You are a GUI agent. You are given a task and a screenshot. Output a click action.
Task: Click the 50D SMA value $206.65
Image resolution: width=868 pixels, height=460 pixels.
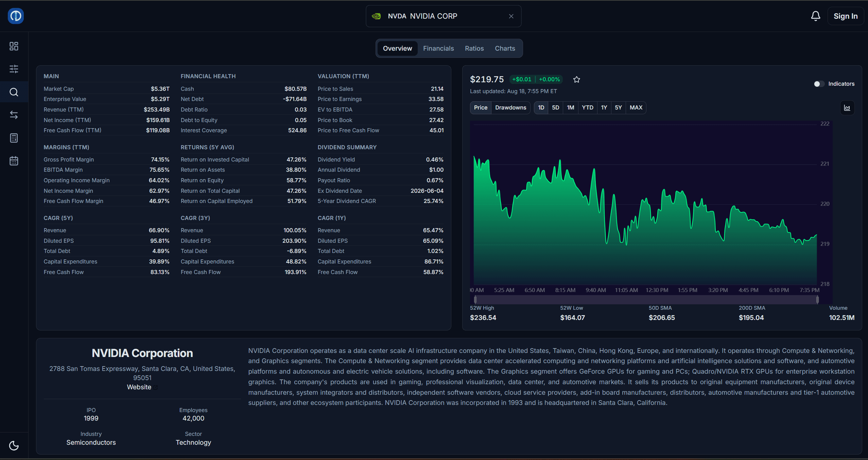[662, 318]
